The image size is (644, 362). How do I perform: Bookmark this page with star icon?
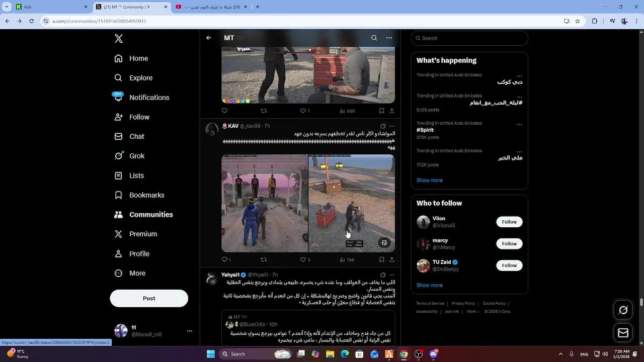pos(578,21)
